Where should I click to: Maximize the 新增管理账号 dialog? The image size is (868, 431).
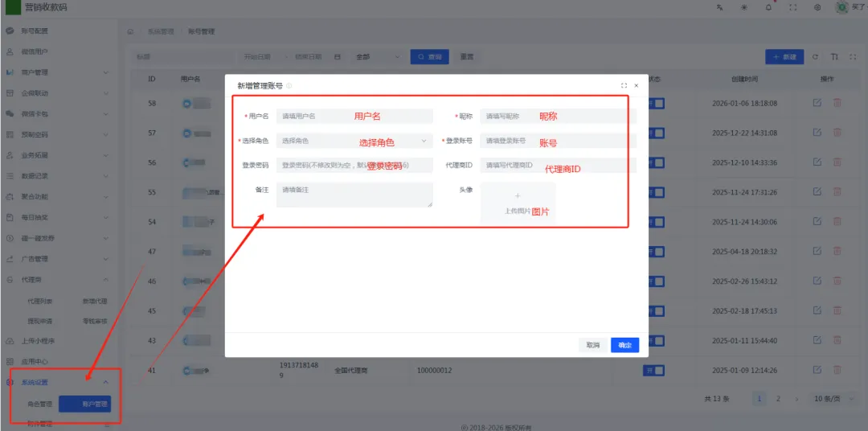(624, 86)
